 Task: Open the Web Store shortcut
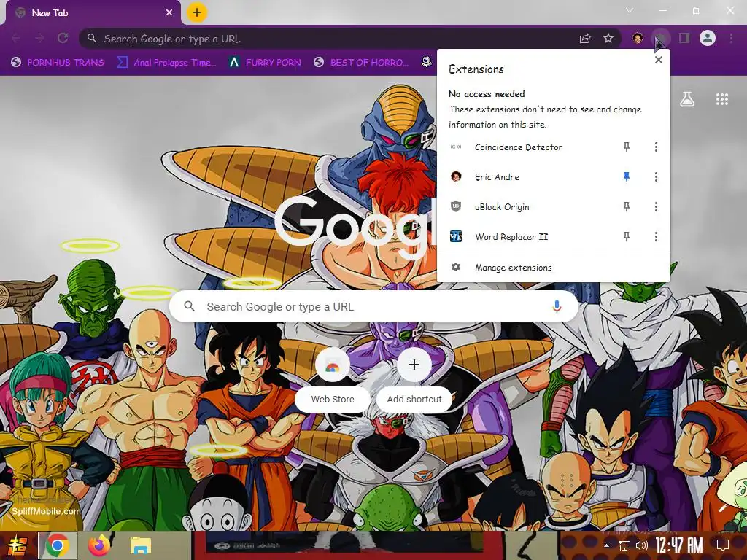click(x=333, y=379)
